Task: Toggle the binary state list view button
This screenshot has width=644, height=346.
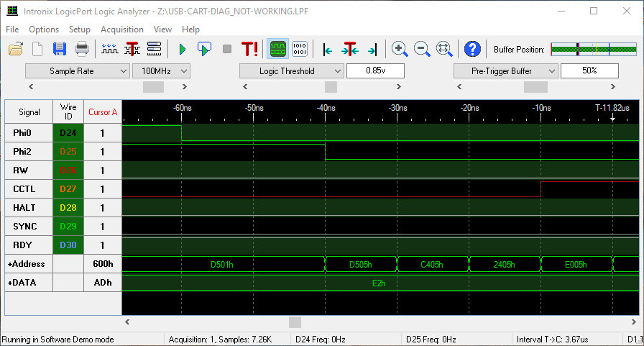Action: tap(300, 49)
